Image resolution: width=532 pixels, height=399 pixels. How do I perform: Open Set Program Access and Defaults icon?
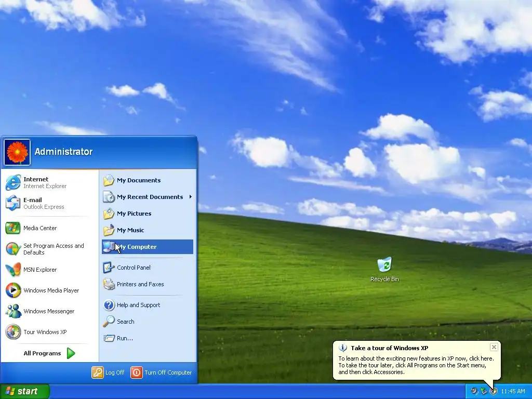coord(13,249)
